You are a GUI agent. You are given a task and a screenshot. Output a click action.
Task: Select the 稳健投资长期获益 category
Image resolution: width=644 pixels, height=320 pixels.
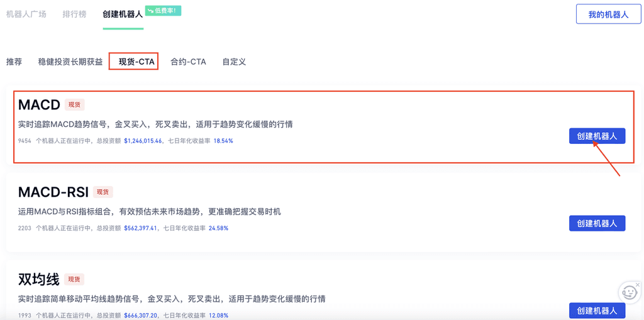(70, 62)
